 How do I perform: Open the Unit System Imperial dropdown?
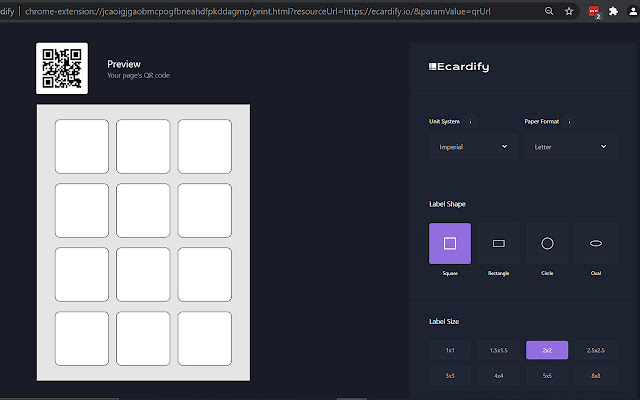(473, 147)
